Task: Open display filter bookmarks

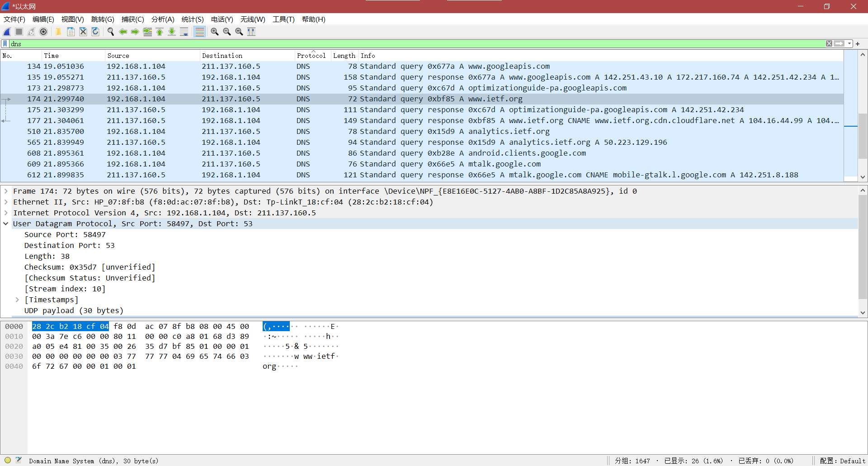Action: 5,44
